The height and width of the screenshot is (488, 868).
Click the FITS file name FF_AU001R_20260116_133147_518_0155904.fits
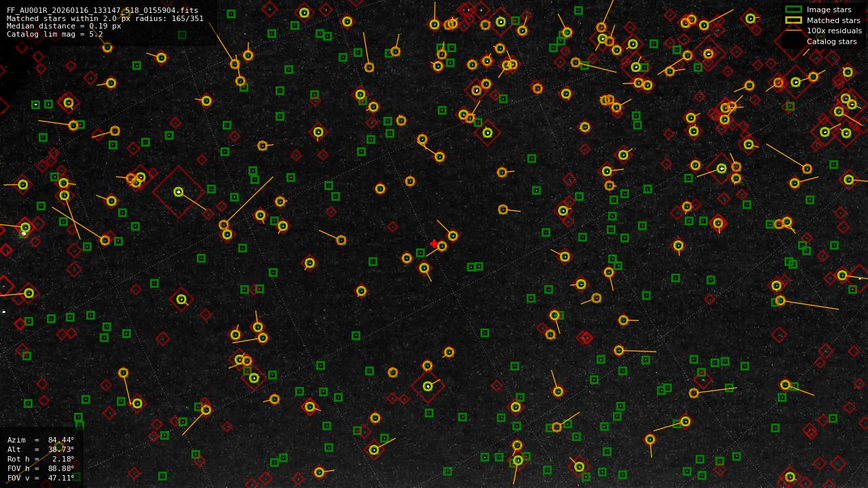pos(102,11)
